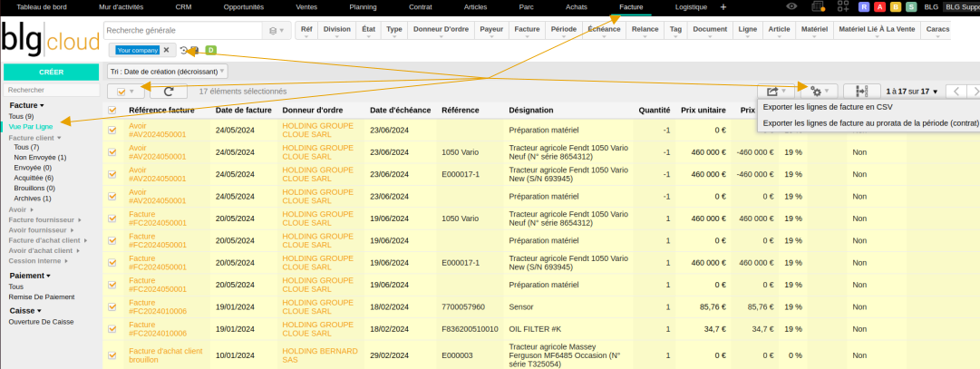
Task: Uncheck the Massey Ferguson MF6485 row checkbox
Action: pos(112,355)
